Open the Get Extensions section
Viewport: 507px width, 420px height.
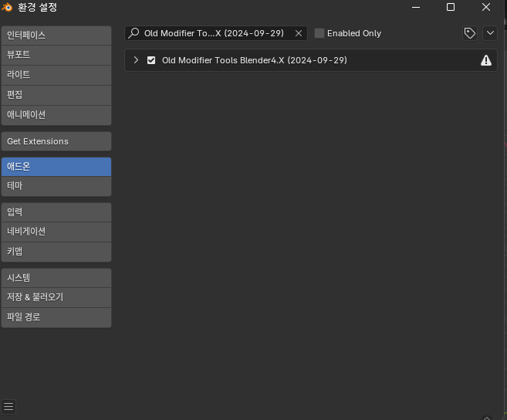(56, 141)
